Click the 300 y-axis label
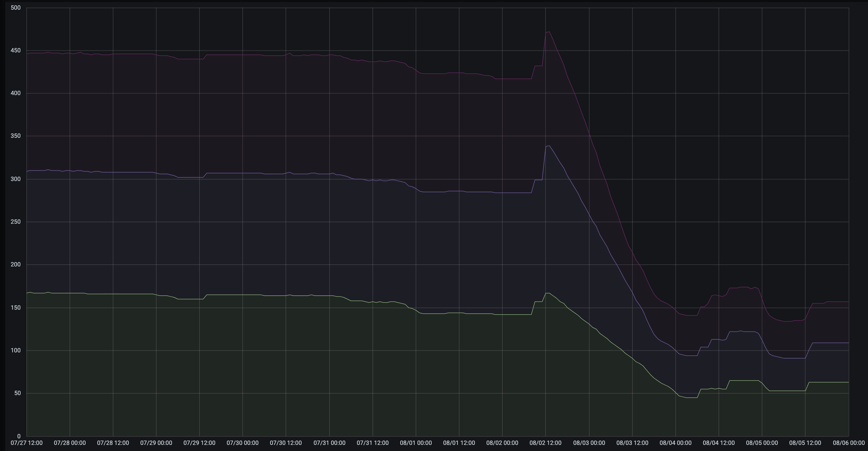 (x=15, y=179)
